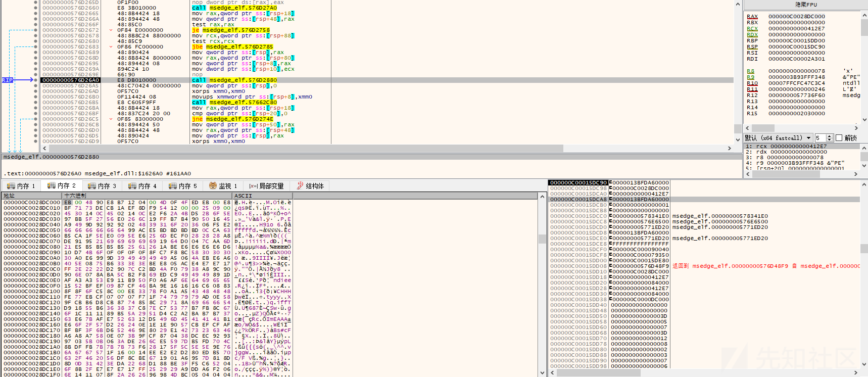
Task: Click the .text:00000000576D26A0 location line
Action: coord(97,173)
